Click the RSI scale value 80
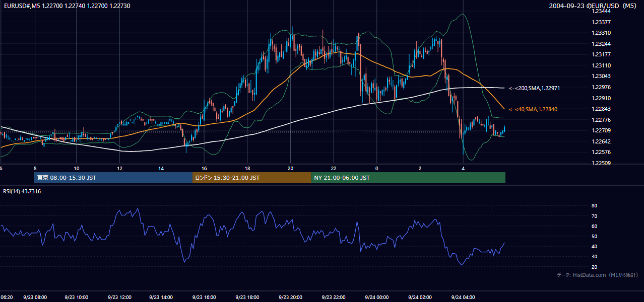 [x=594, y=206]
